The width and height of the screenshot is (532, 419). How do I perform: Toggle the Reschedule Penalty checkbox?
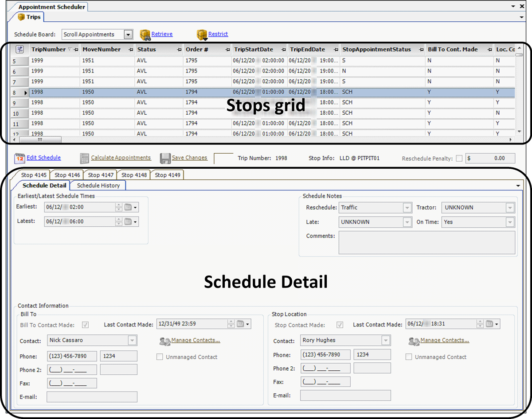click(x=459, y=158)
